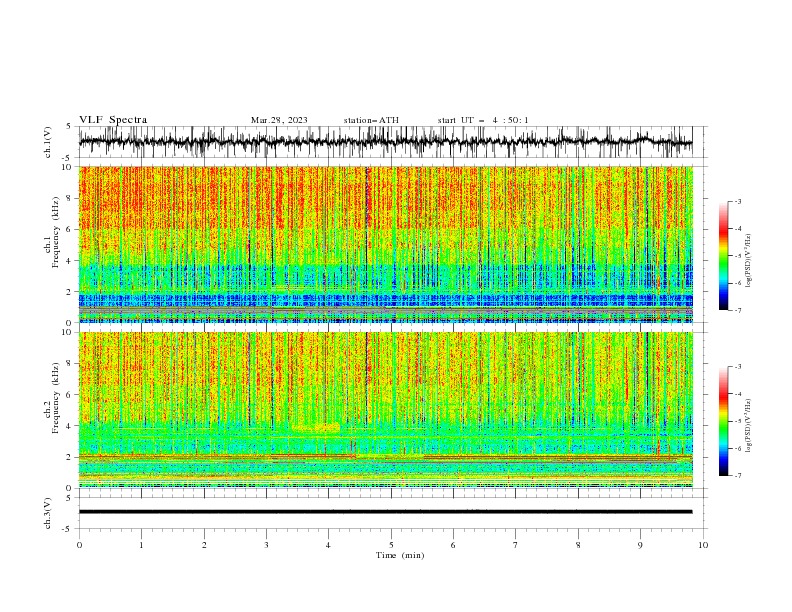The height and width of the screenshot is (612, 792).
Task: Click the "start UT = 4 :50: 1" text
Action: pos(483,120)
